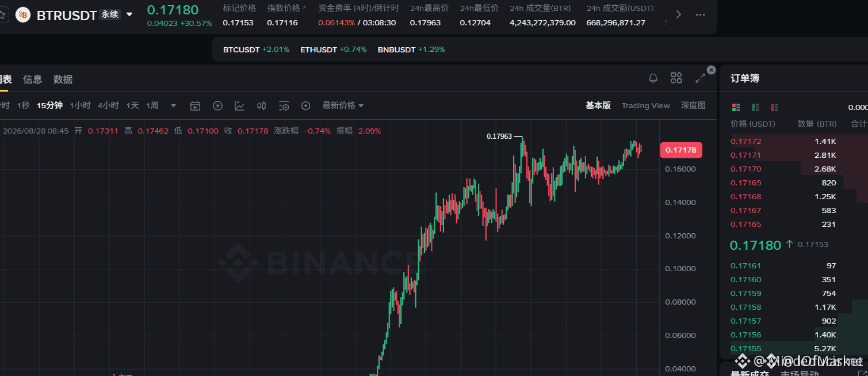Click the 数量 (BTR) column header

click(x=817, y=124)
